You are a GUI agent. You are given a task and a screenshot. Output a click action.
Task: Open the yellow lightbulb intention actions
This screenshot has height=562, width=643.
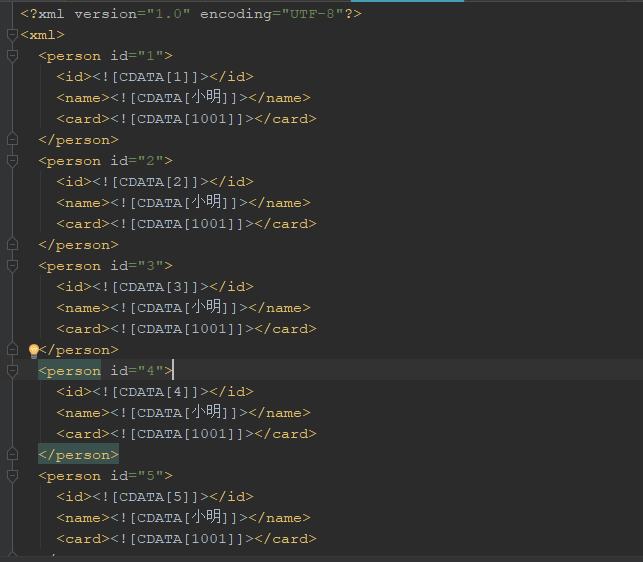(34, 351)
